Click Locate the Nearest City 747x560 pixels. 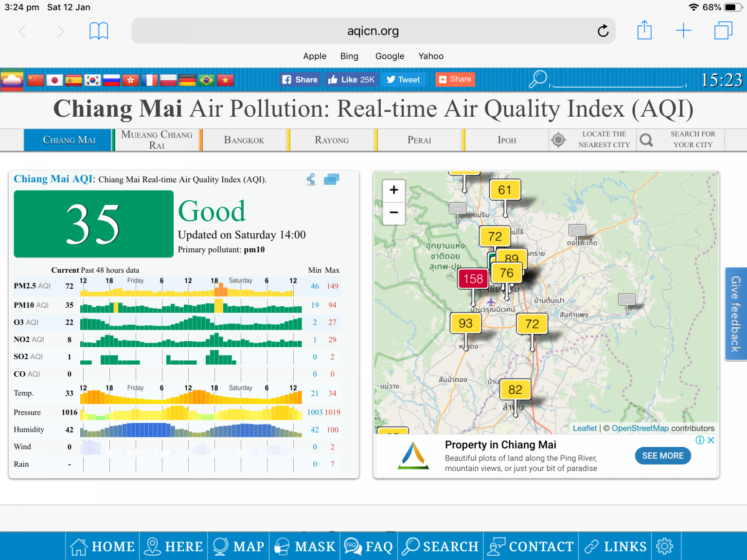(x=593, y=140)
